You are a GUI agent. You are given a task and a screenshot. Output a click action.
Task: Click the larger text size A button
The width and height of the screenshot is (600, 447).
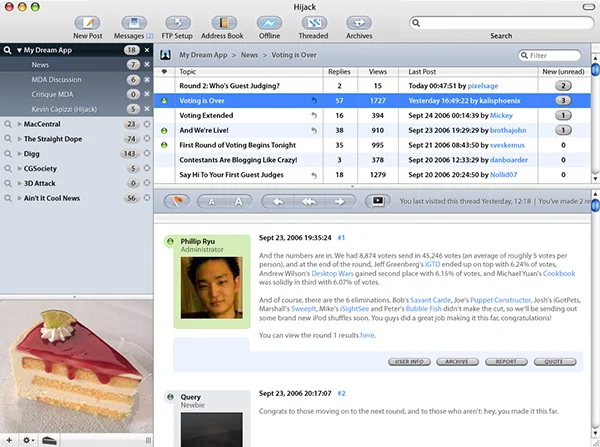pos(239,201)
